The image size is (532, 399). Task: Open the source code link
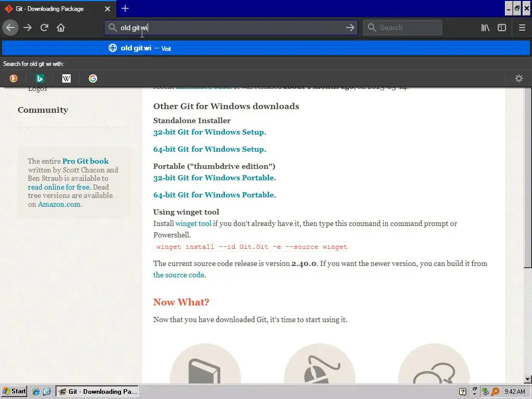coord(179,275)
